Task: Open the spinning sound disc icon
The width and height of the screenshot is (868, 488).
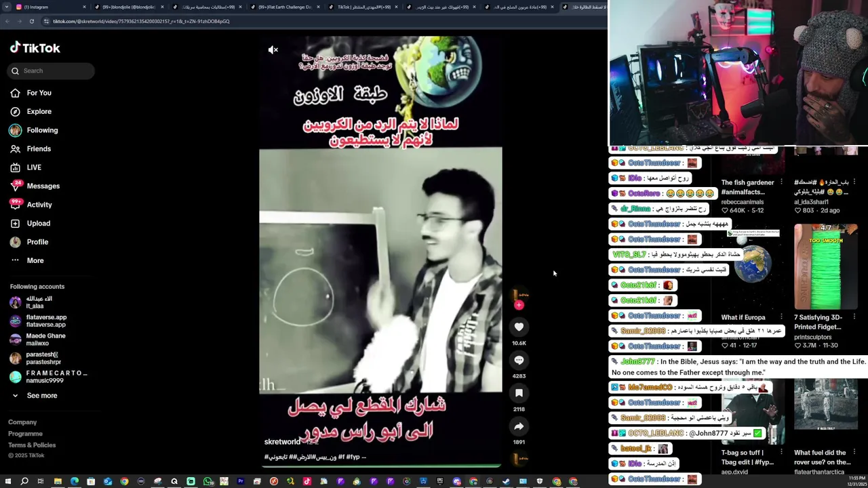Action: (x=519, y=459)
